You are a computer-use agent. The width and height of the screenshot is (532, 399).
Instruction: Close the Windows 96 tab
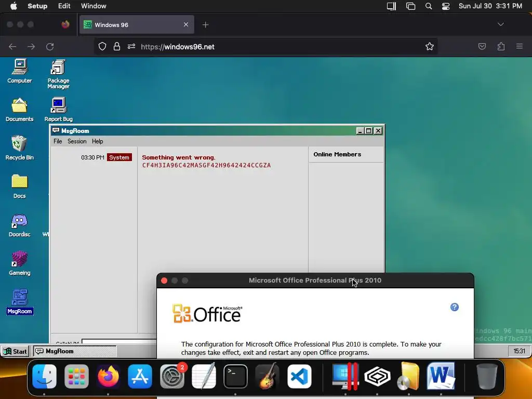[x=186, y=24]
